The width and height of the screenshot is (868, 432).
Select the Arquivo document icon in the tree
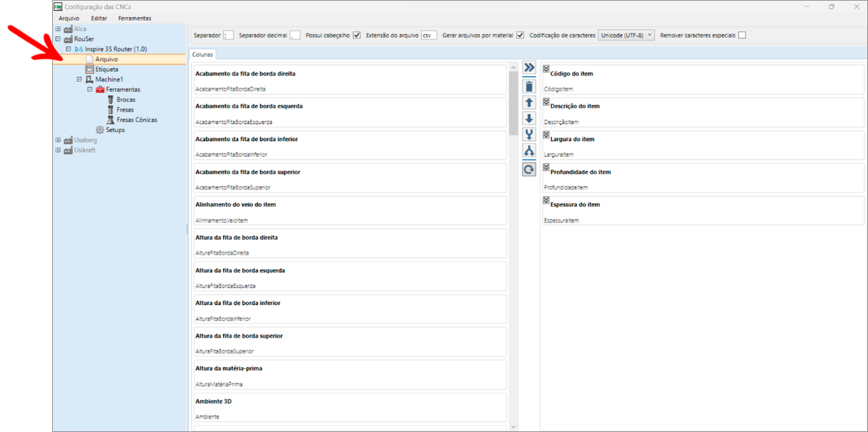pos(89,60)
